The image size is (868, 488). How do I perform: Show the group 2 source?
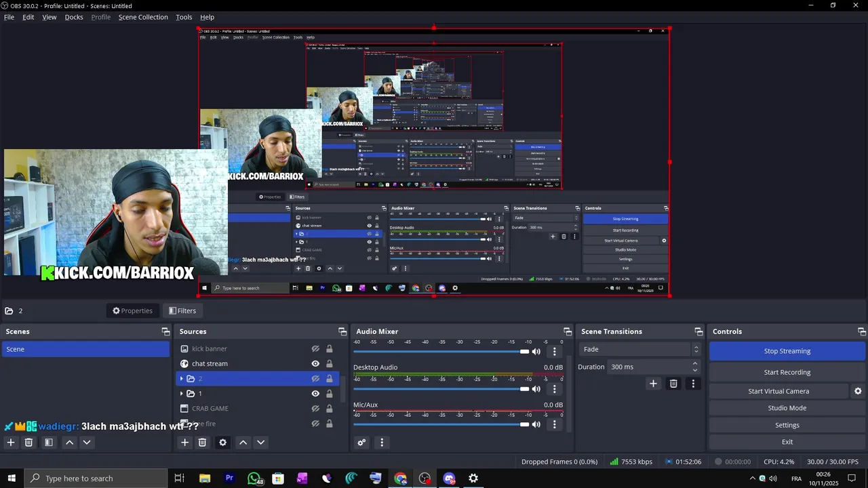[x=315, y=378]
